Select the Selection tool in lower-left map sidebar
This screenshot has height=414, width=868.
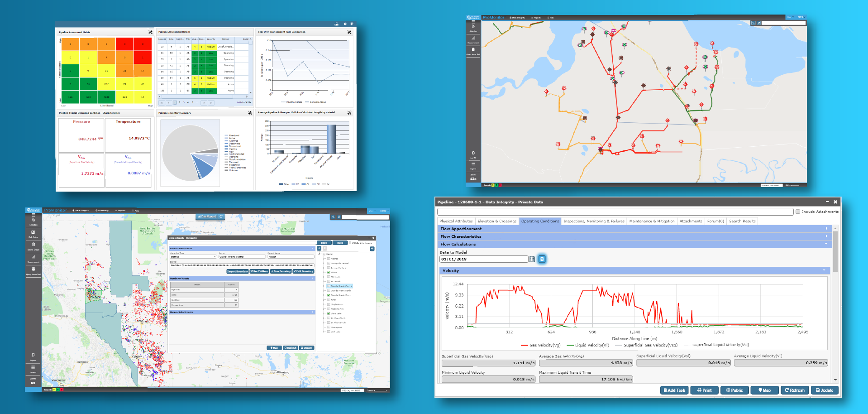pos(33,221)
